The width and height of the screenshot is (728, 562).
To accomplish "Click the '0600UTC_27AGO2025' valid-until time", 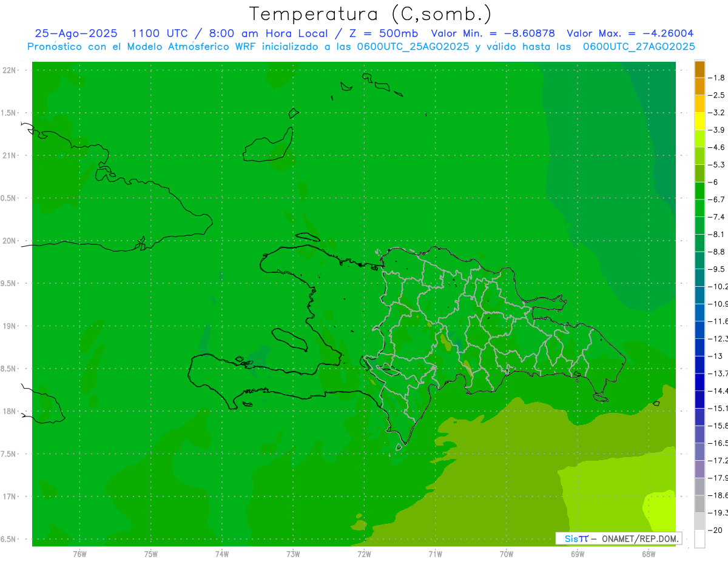I will (639, 47).
